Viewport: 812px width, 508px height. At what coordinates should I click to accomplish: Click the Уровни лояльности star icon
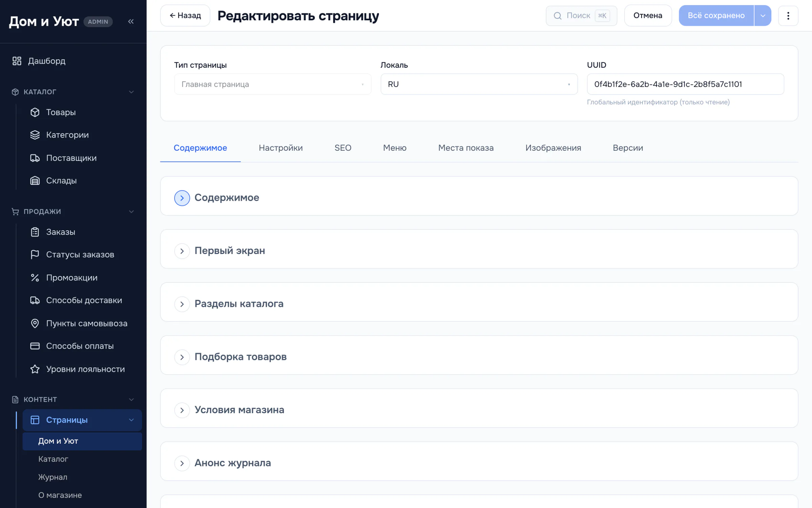tap(35, 369)
